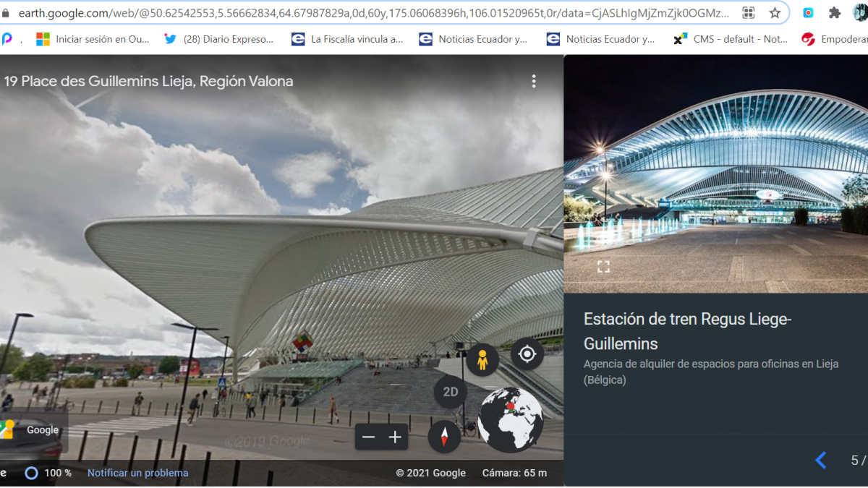Viewport: 868px width, 488px height.
Task: Click the compass needle to reset north
Action: coord(444,437)
